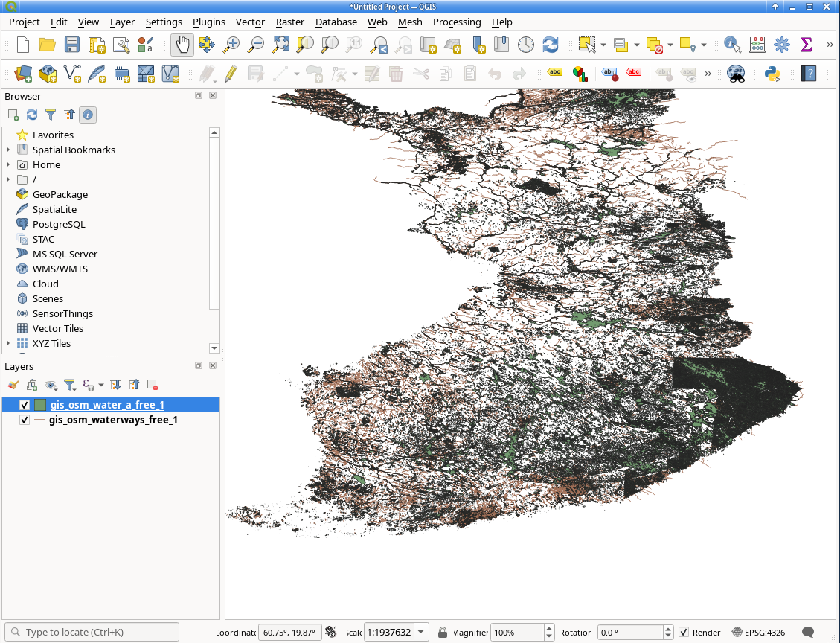
Task: Expand the Spatial Bookmarks tree node
Action: [x=8, y=150]
